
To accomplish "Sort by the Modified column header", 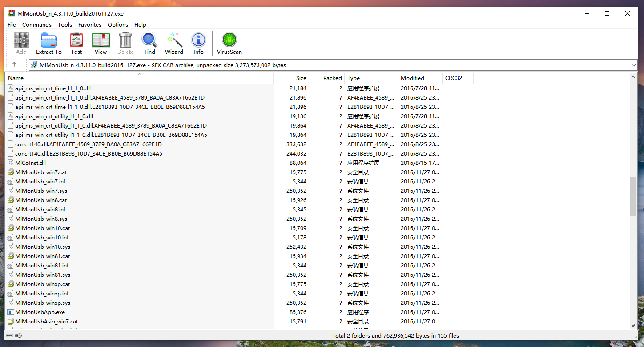I will (x=412, y=78).
